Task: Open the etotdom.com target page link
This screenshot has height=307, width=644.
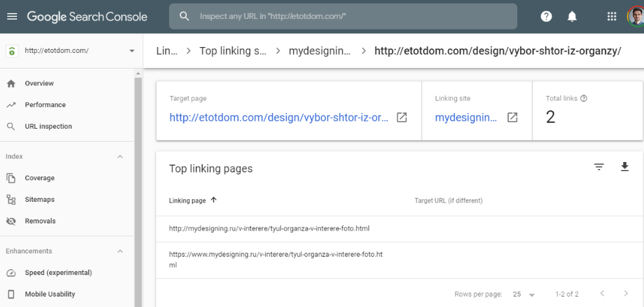Action: click(279, 118)
